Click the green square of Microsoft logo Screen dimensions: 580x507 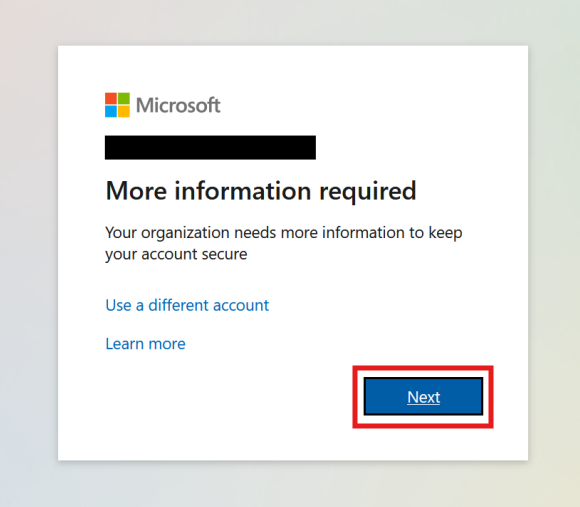pos(124,98)
